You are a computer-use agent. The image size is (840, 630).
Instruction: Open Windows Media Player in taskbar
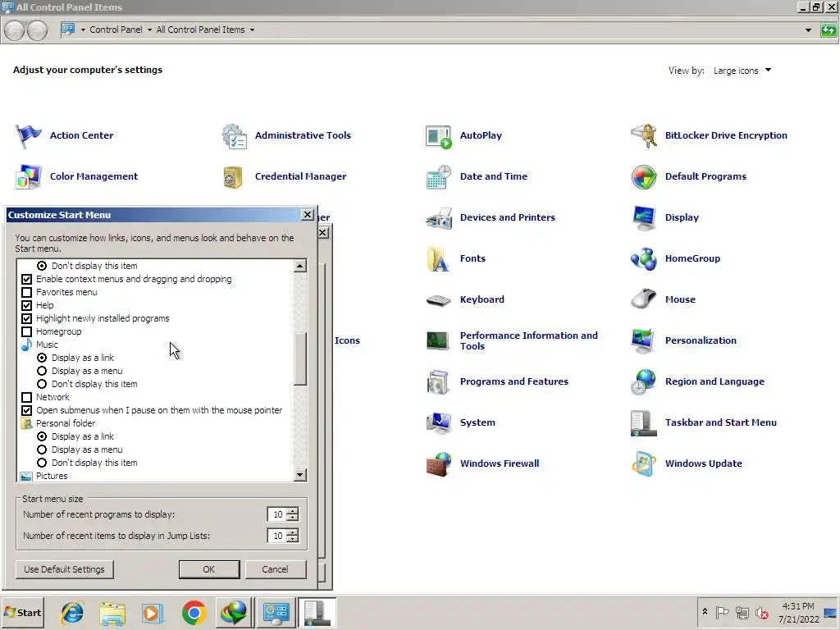click(153, 612)
